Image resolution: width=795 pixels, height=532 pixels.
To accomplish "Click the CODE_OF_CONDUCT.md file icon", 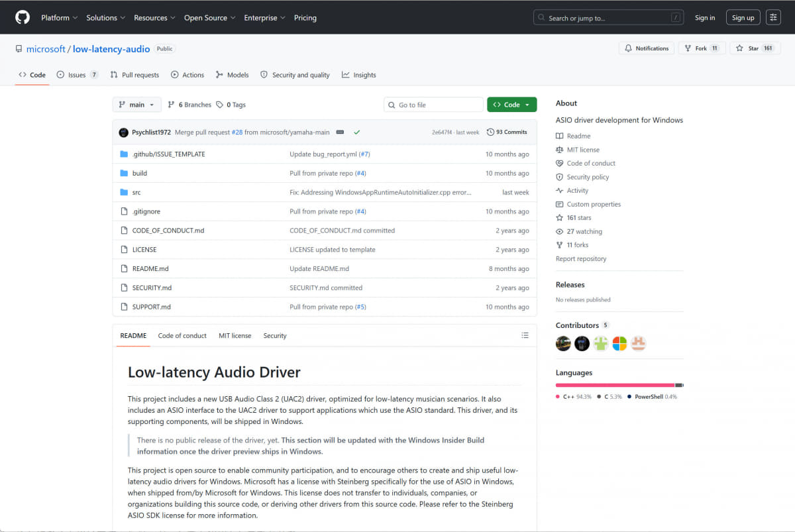I will coord(123,231).
